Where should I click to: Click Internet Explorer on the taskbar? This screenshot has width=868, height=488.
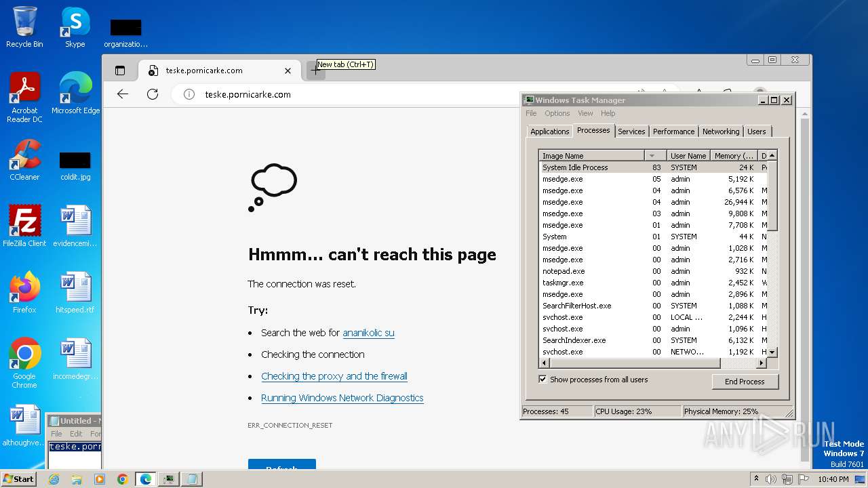coord(54,479)
